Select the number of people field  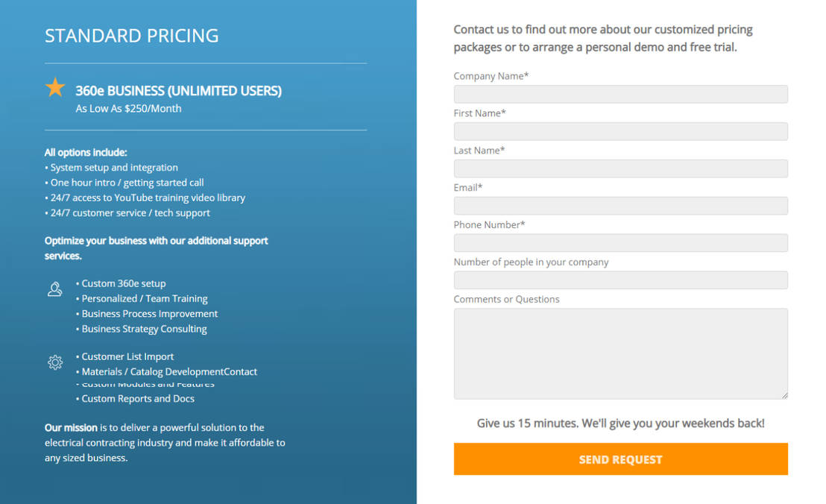[620, 280]
